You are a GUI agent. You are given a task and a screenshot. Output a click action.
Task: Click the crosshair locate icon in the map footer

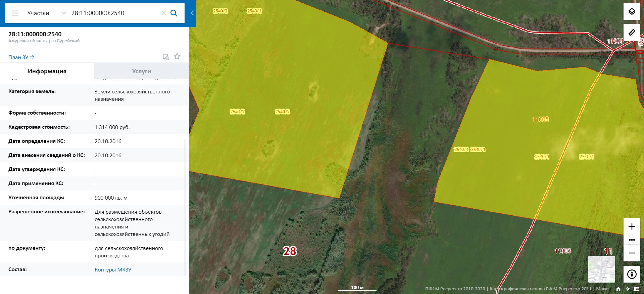pos(628,289)
